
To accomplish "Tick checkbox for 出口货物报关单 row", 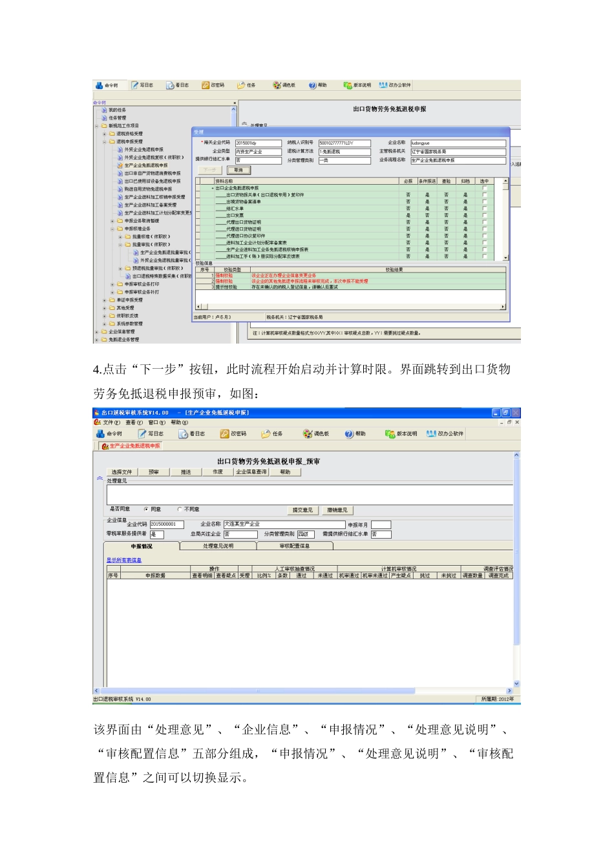I will [485, 195].
